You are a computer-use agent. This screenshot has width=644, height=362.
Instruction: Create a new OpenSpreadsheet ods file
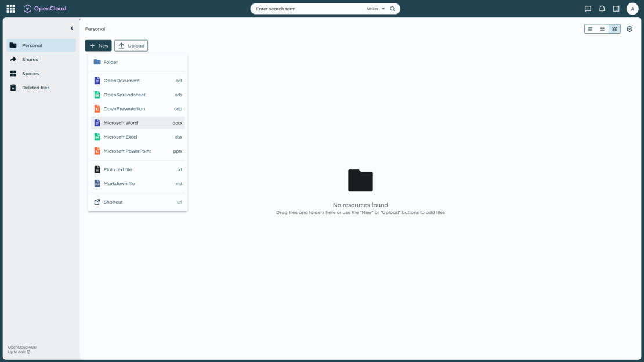click(138, 95)
